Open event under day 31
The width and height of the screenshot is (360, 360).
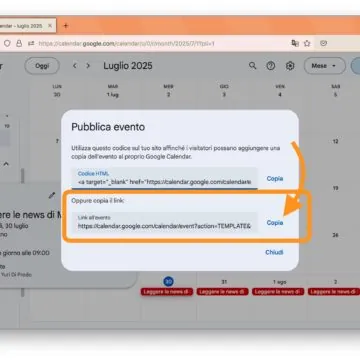tap(222, 292)
